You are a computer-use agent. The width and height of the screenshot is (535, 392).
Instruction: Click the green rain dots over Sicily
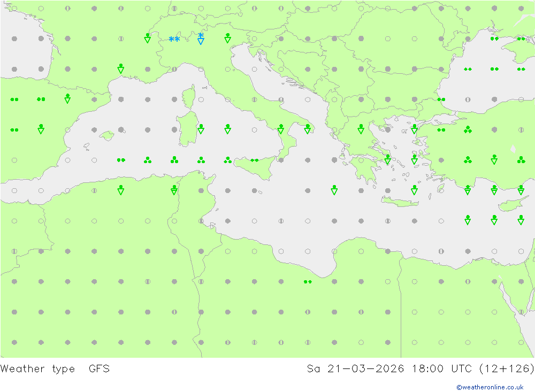point(255,160)
